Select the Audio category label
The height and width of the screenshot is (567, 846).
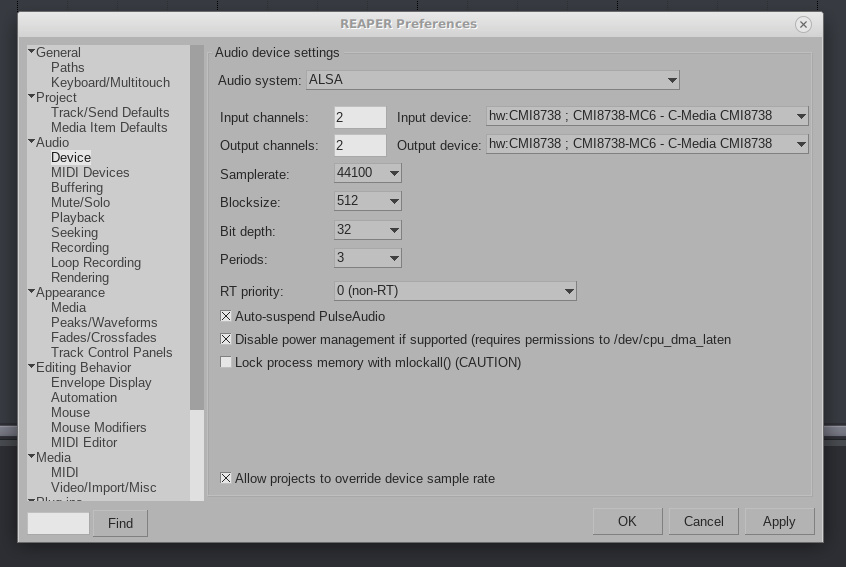(52, 142)
